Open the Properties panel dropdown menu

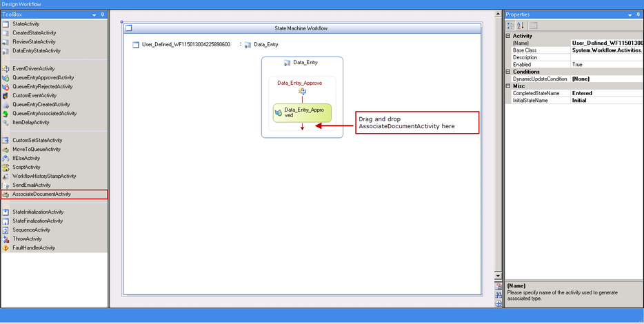[629, 14]
